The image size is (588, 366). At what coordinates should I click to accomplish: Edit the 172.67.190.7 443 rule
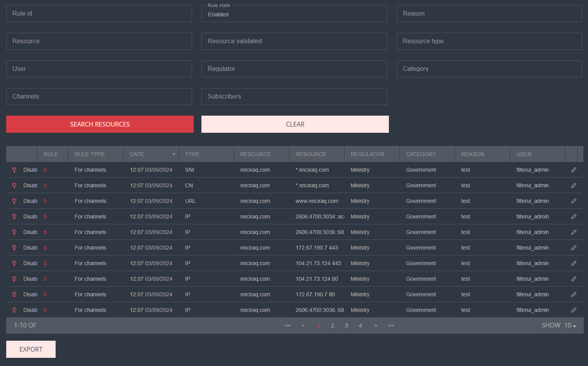click(574, 248)
